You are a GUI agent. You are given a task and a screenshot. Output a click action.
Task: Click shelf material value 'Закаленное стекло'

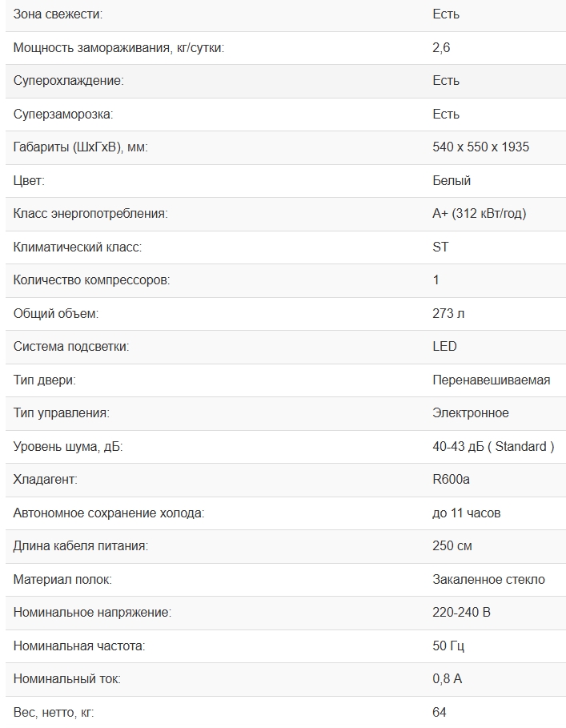click(488, 579)
